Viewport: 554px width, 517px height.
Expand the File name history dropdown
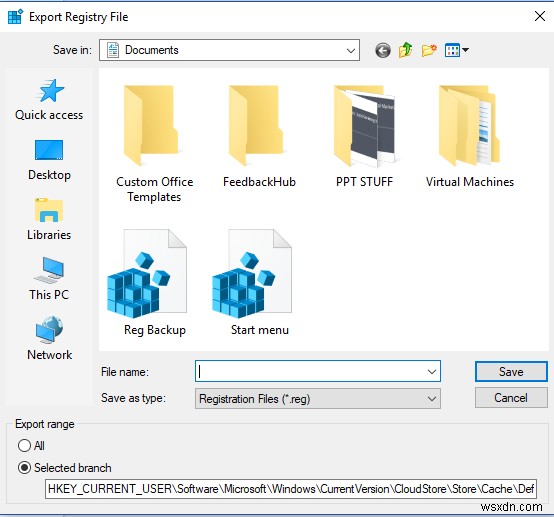[x=431, y=372]
